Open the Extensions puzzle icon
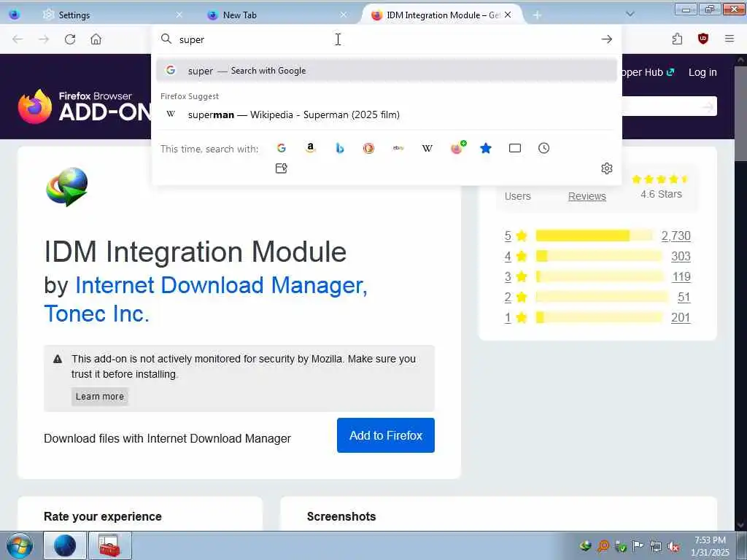747x560 pixels. (677, 39)
